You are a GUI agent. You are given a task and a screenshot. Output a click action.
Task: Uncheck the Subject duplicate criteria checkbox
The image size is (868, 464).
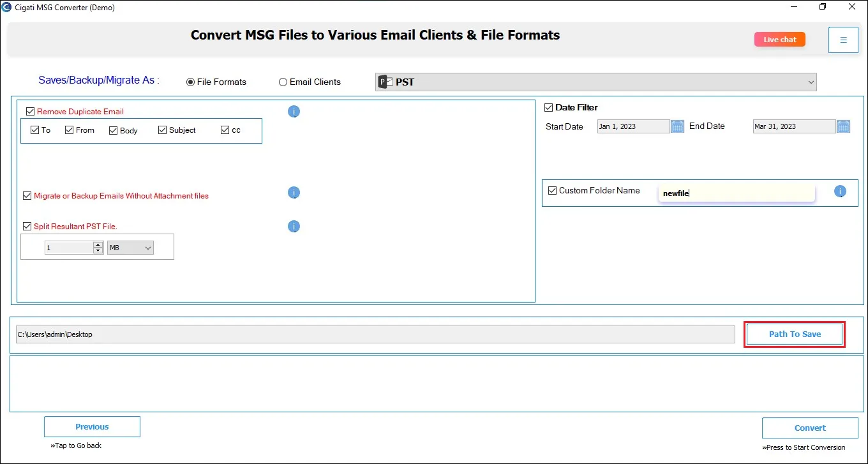162,130
